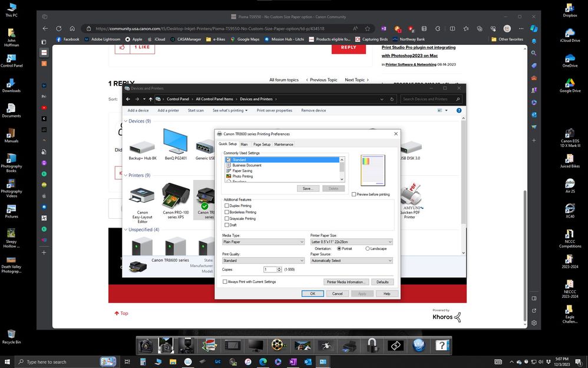Viewport: 588px width, 368px height.
Task: Enable Grayscale Printing
Action: click(227, 218)
